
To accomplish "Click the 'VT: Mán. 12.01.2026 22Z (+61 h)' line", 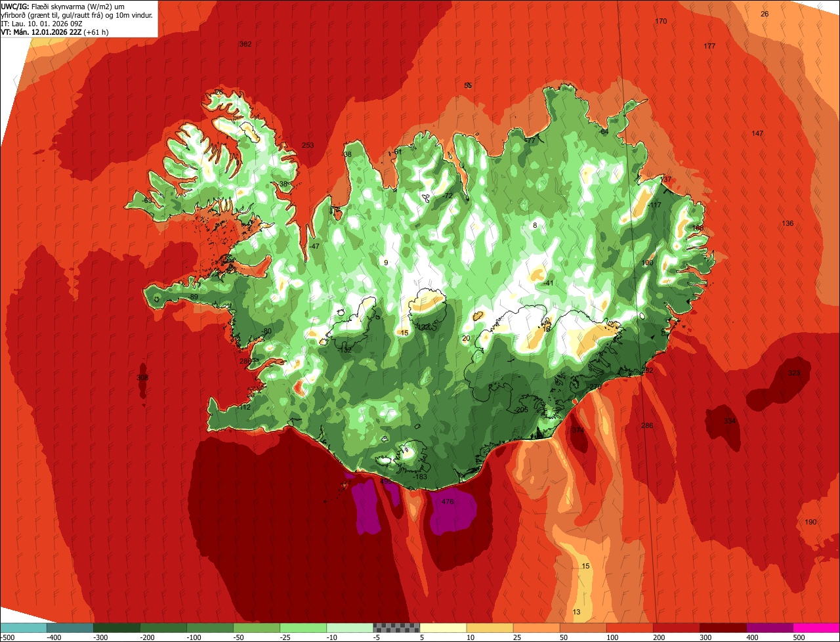I will (55, 32).
